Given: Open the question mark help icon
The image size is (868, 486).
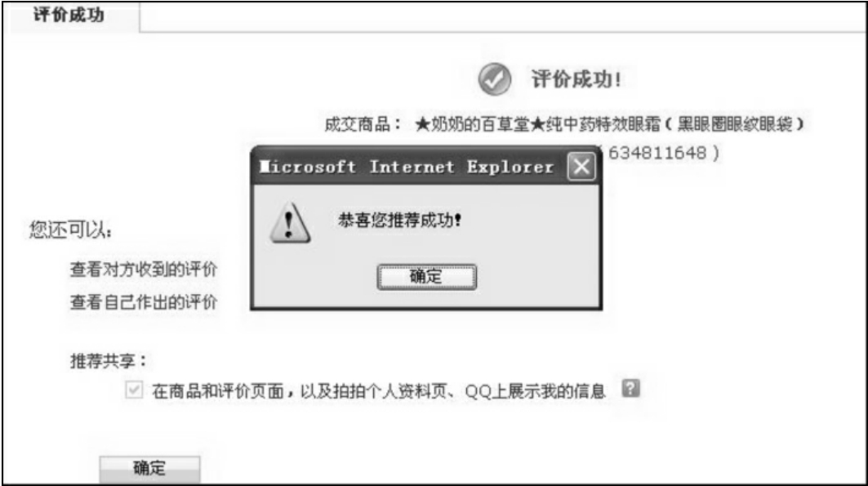Looking at the screenshot, I should click(x=630, y=388).
